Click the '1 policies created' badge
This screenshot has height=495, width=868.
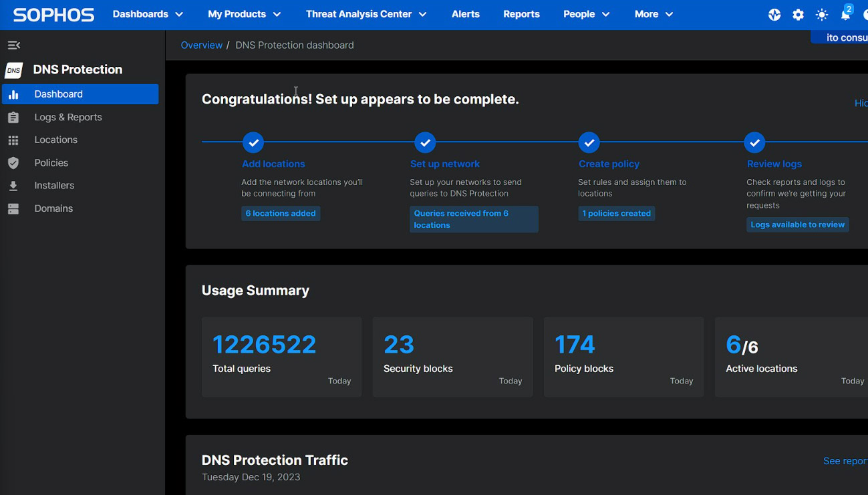[x=616, y=213]
